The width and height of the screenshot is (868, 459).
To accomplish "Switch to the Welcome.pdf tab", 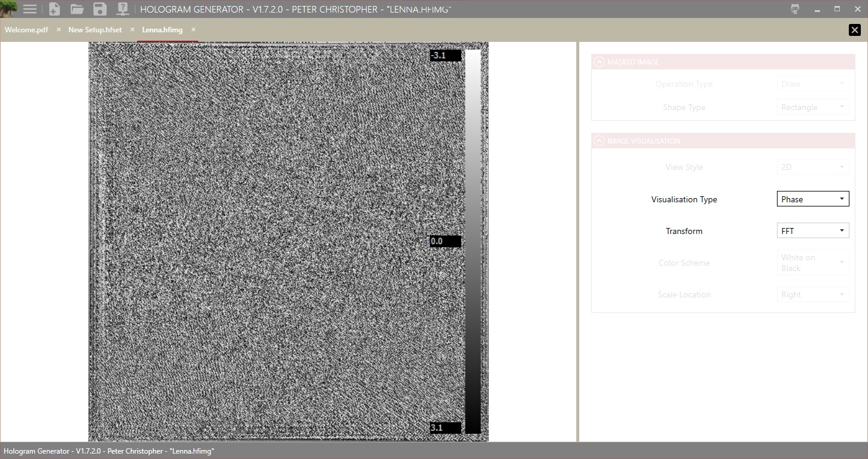I will tap(26, 30).
